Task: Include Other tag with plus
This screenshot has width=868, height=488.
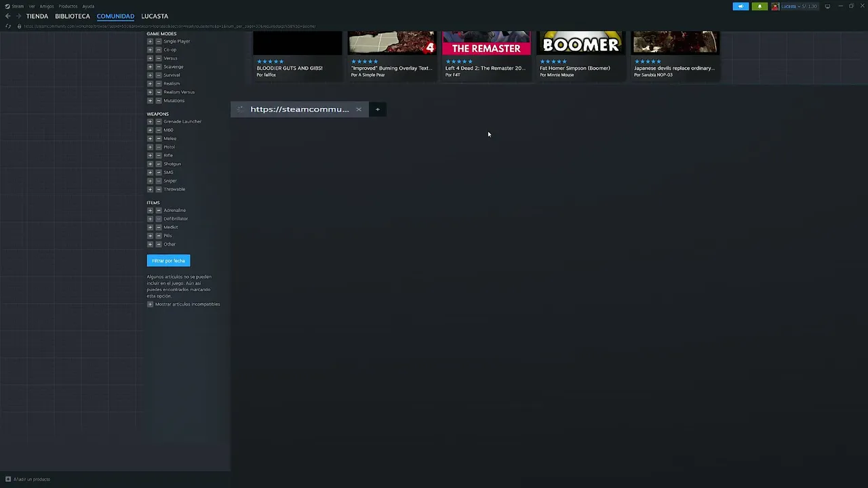Action: [x=150, y=244]
